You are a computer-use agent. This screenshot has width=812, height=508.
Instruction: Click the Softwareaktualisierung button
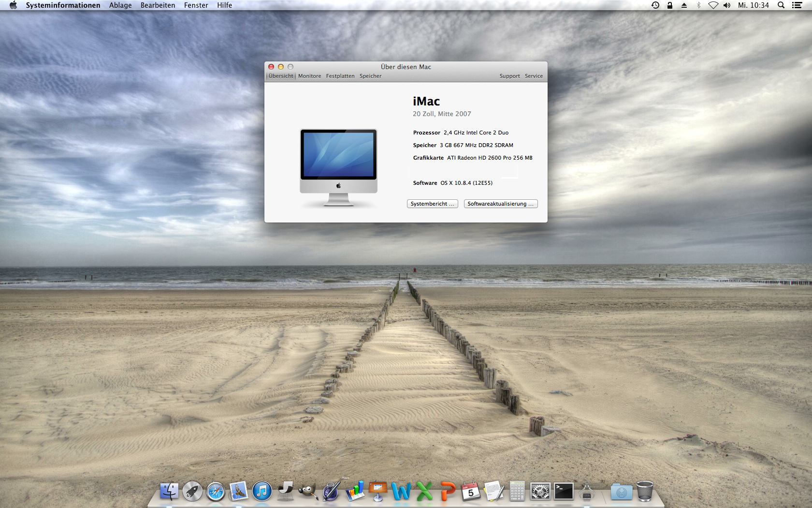(501, 204)
